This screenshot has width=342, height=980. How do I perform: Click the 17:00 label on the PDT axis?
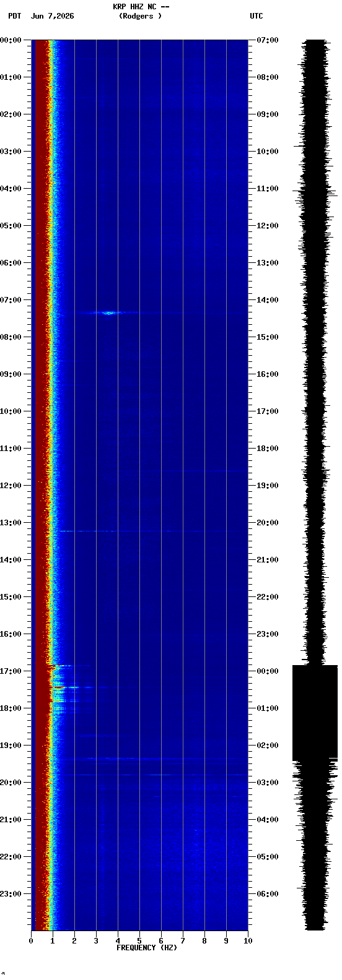coord(11,671)
